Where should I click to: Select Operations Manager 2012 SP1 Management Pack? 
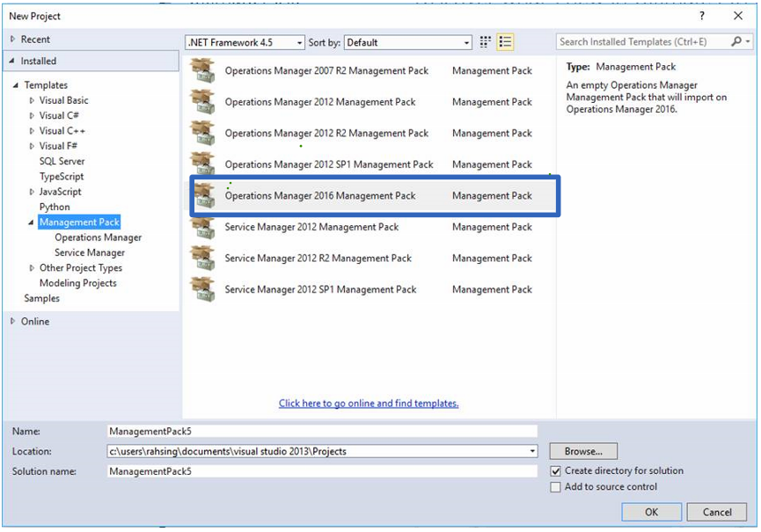coord(372,164)
